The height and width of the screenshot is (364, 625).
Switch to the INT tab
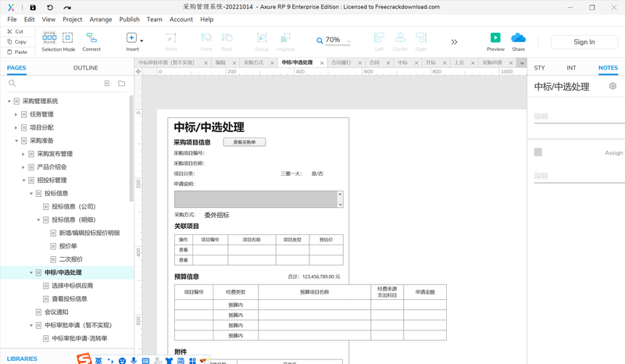click(571, 68)
